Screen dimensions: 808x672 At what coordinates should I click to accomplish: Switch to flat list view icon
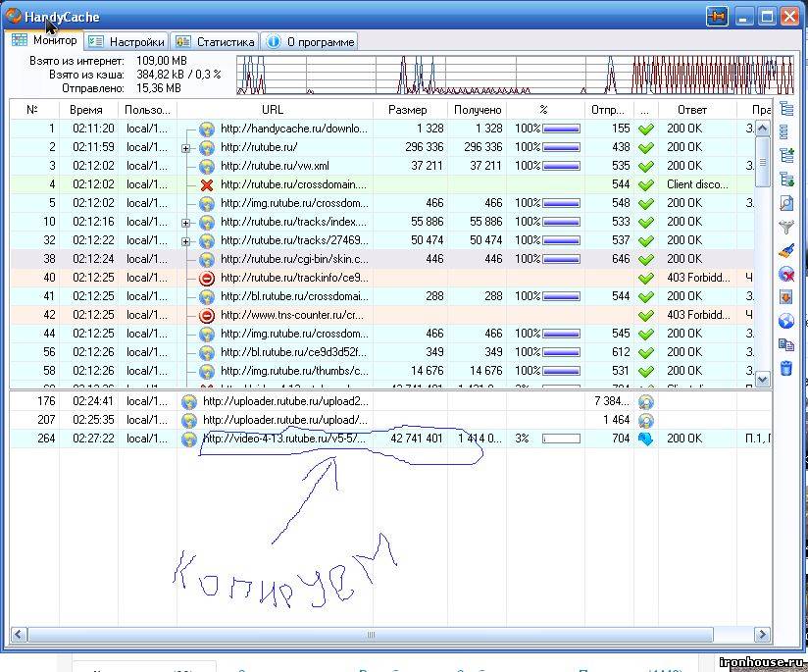[x=784, y=132]
